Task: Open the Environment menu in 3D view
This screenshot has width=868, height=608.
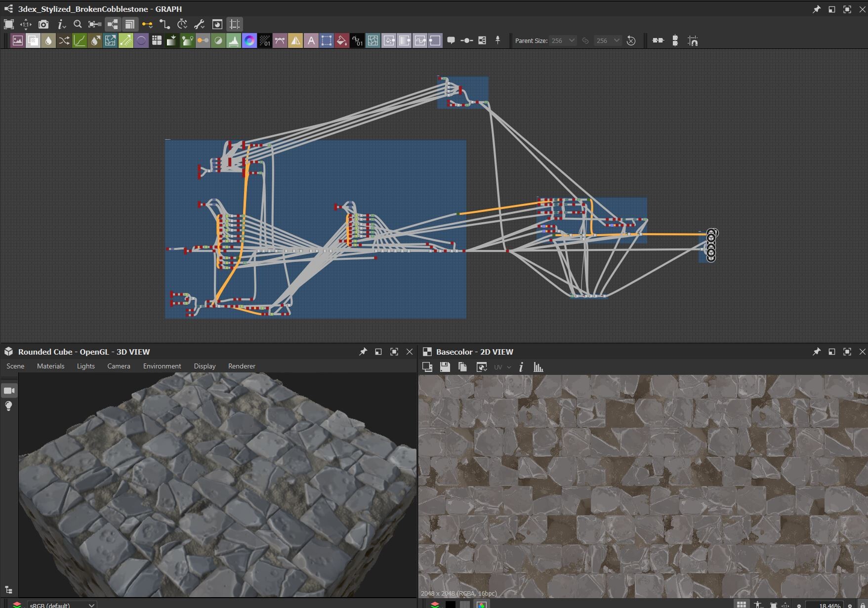Action: (162, 366)
